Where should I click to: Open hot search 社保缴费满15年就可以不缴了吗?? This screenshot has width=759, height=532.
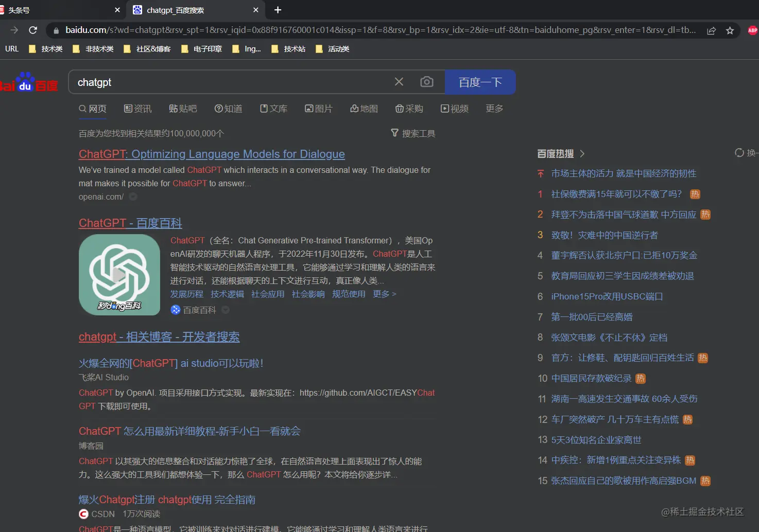616,194
